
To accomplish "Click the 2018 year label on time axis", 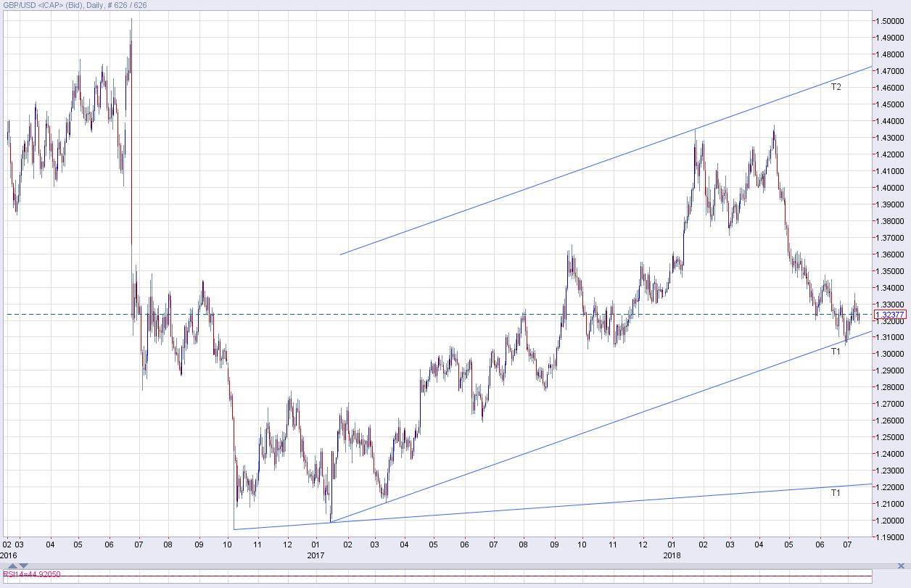I will coord(672,555).
